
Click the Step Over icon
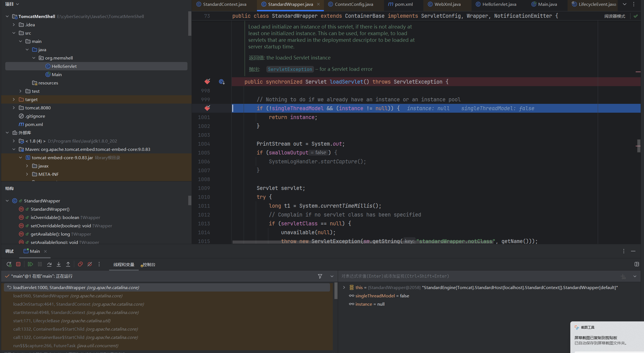(49, 264)
